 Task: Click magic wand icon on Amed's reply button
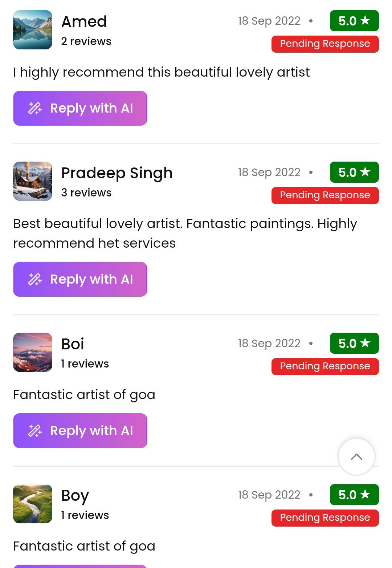click(x=35, y=108)
